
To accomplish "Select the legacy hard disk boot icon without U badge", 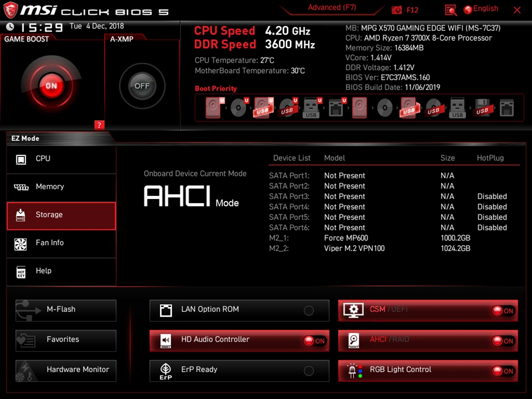I will click(359, 108).
